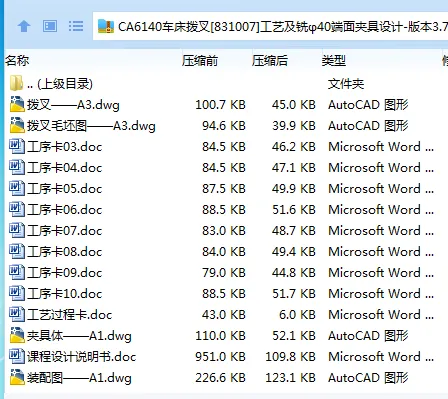Switch to icon view mode button
This screenshot has width=448, height=399.
point(50,26)
